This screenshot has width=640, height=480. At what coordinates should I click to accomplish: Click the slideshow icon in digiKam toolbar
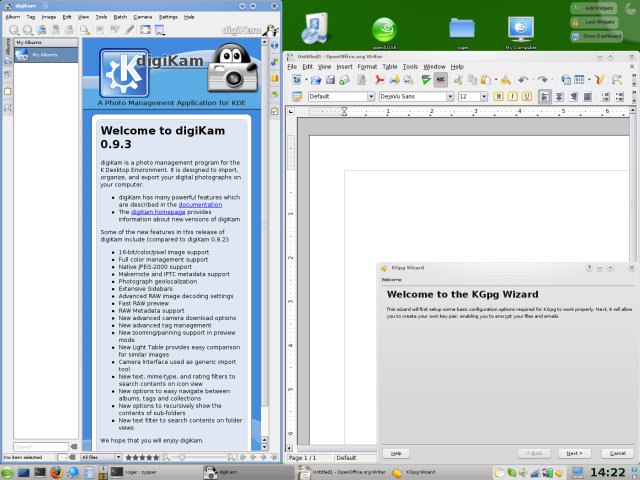[x=160, y=30]
